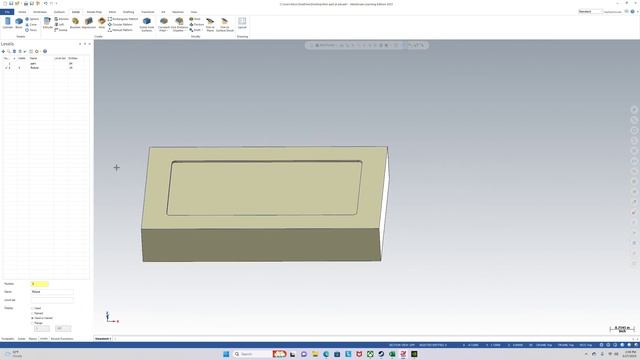640x360 pixels.
Task: Select Manual Pattern tool
Action: pos(120,30)
